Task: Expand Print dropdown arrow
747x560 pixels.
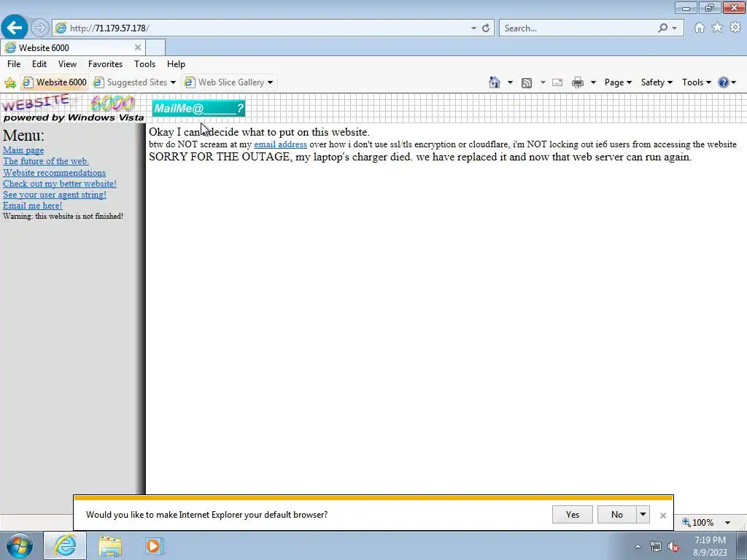Action: pyautogui.click(x=593, y=82)
